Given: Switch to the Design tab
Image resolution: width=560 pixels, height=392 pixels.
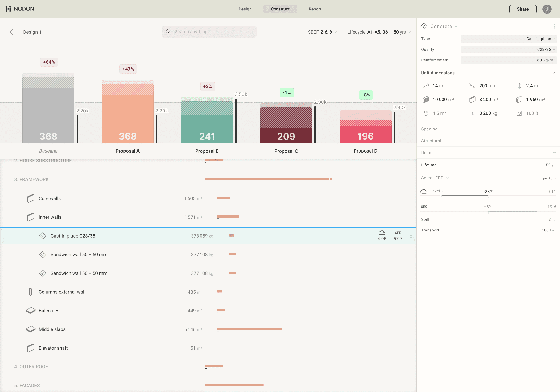Looking at the screenshot, I should coord(245,9).
